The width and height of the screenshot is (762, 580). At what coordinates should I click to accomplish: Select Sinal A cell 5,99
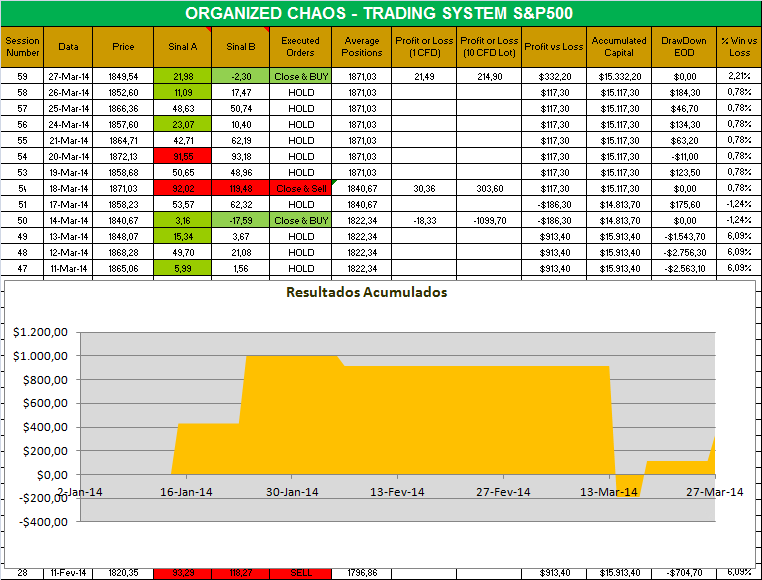(183, 269)
